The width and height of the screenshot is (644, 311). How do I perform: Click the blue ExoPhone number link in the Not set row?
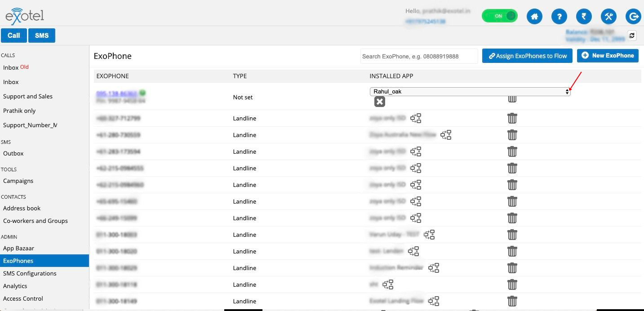(117, 93)
